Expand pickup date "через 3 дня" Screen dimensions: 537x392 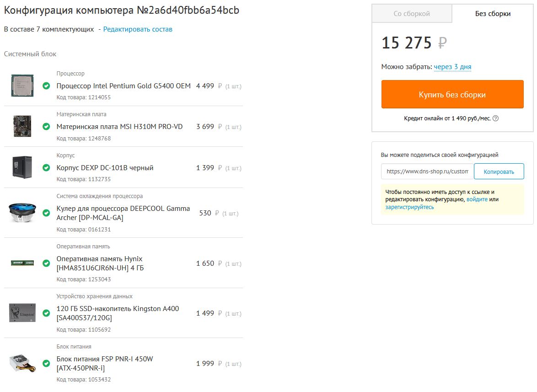452,67
